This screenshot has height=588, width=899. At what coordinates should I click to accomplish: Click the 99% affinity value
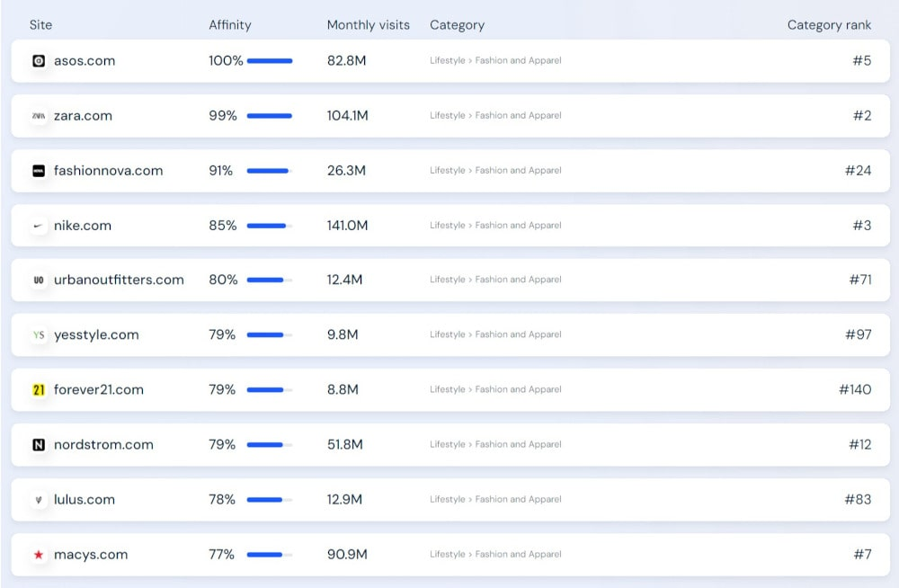pos(223,116)
